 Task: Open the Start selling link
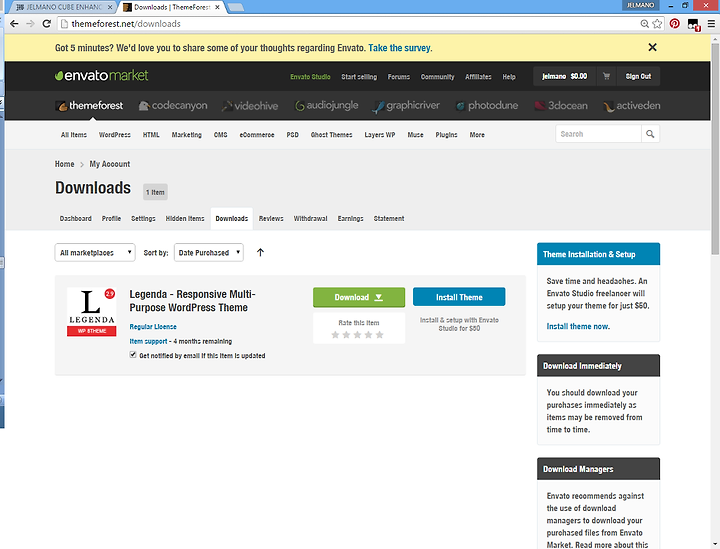click(x=359, y=77)
